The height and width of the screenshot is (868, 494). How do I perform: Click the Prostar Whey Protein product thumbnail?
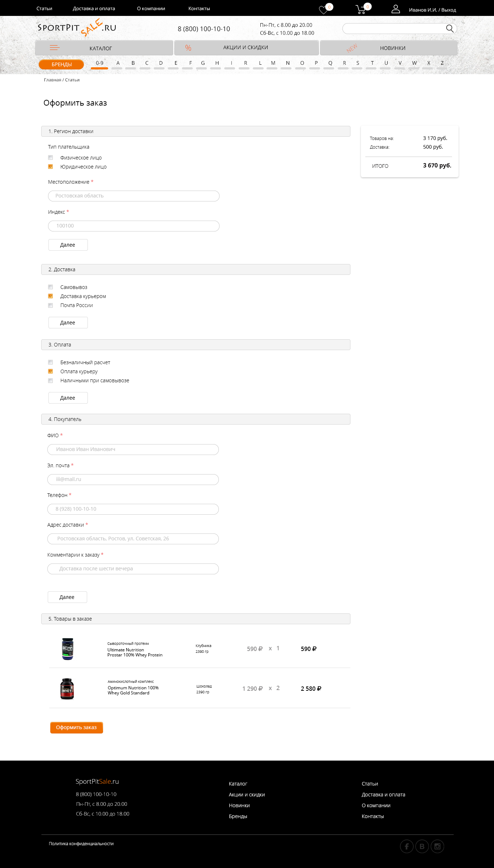click(x=68, y=649)
